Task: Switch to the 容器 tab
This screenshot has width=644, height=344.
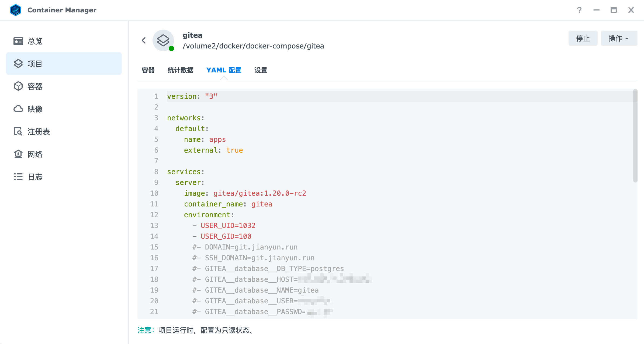Action: tap(148, 70)
